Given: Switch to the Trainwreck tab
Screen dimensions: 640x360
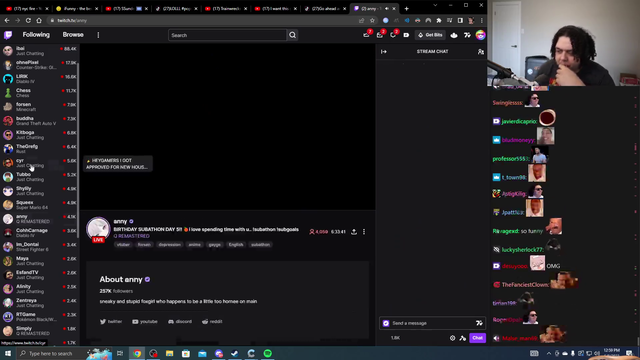Looking at the screenshot, I should [226, 8].
